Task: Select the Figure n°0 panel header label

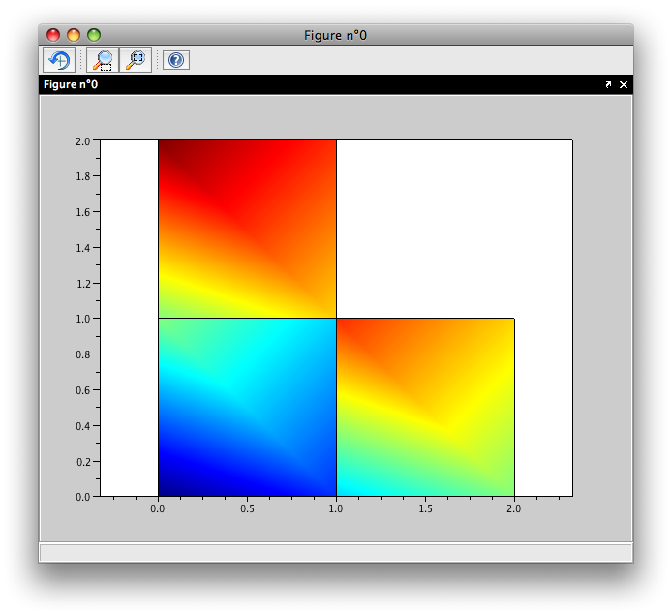Action: coord(71,85)
